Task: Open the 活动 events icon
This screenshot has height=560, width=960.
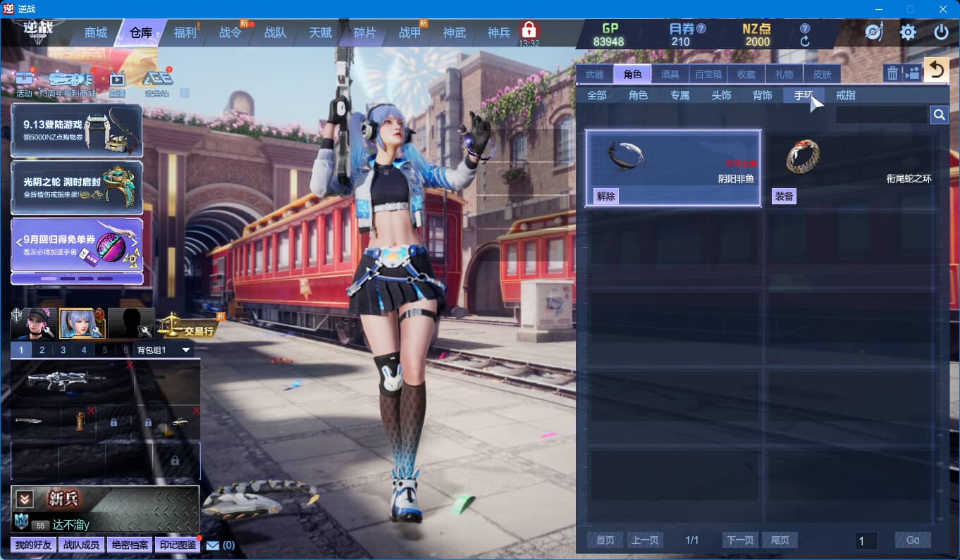Action: coord(24,82)
